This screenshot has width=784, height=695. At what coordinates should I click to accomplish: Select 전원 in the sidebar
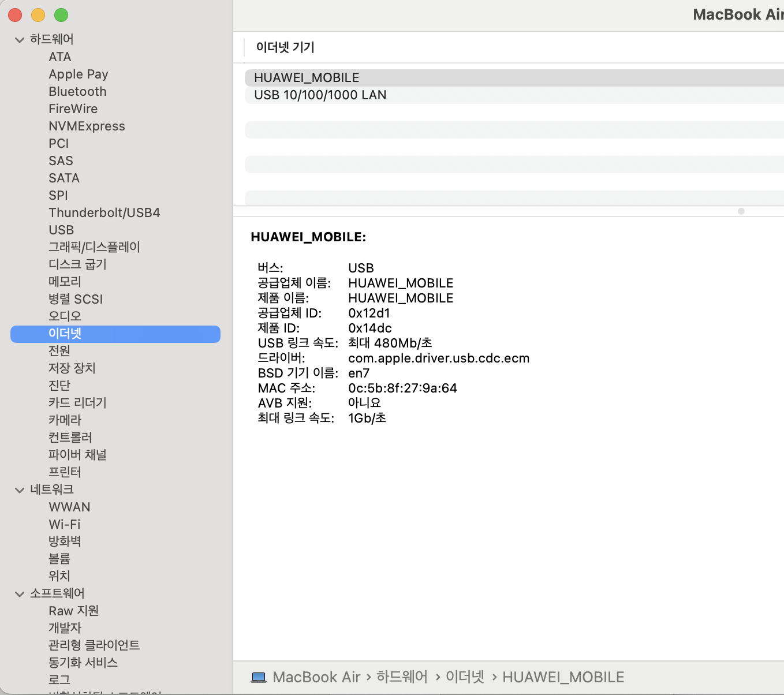(x=59, y=351)
